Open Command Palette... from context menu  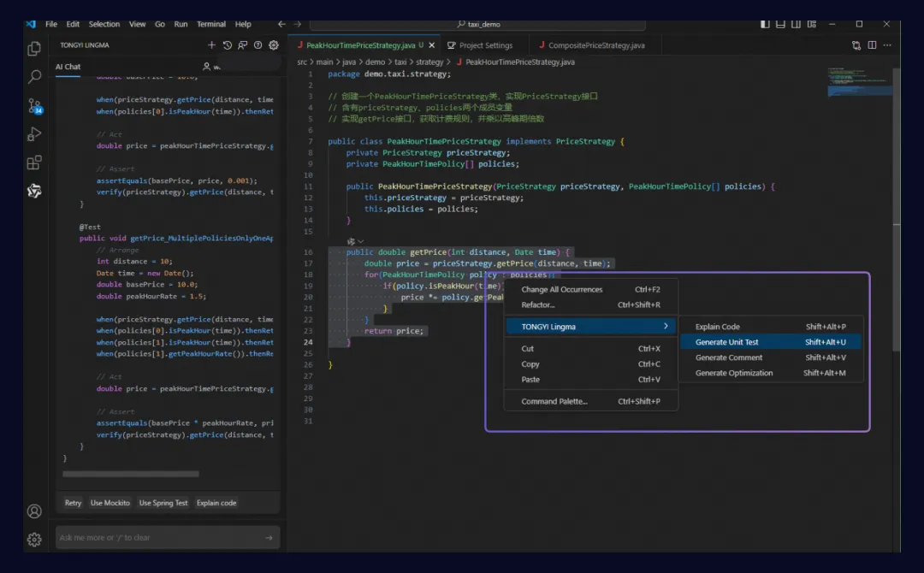(590, 401)
